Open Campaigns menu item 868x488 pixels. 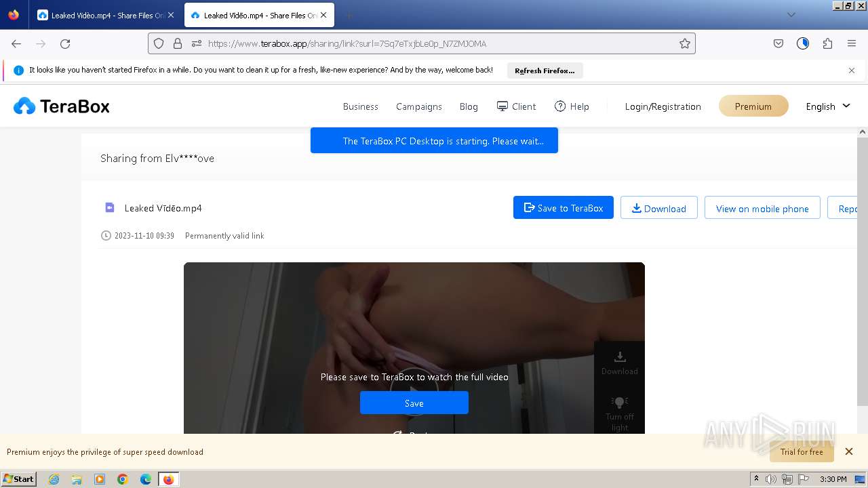click(419, 106)
